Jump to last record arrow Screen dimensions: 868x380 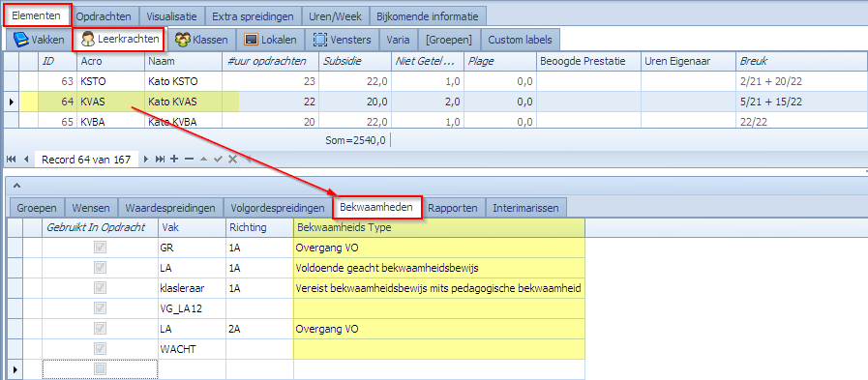tap(160, 160)
